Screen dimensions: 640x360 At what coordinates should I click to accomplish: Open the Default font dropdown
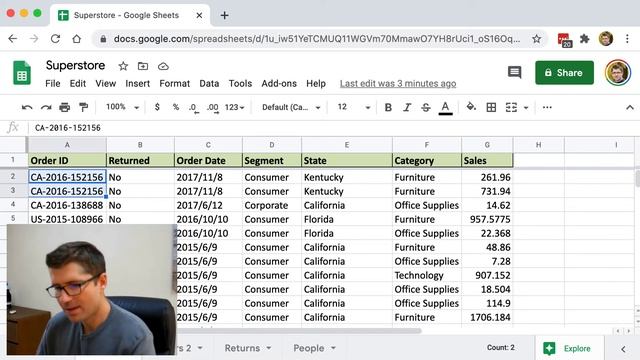(x=291, y=107)
